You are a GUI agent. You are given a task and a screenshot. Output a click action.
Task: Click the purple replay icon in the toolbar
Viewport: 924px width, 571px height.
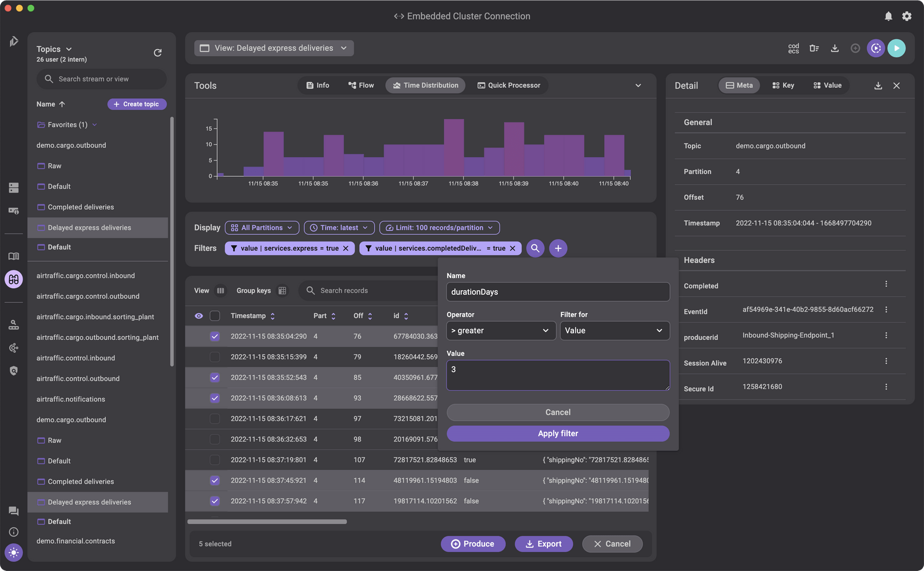click(x=875, y=48)
